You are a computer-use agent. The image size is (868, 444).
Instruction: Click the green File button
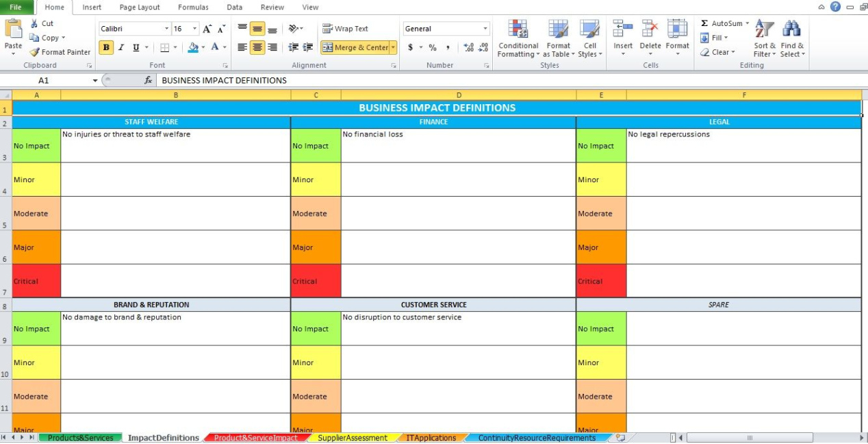[x=15, y=8]
